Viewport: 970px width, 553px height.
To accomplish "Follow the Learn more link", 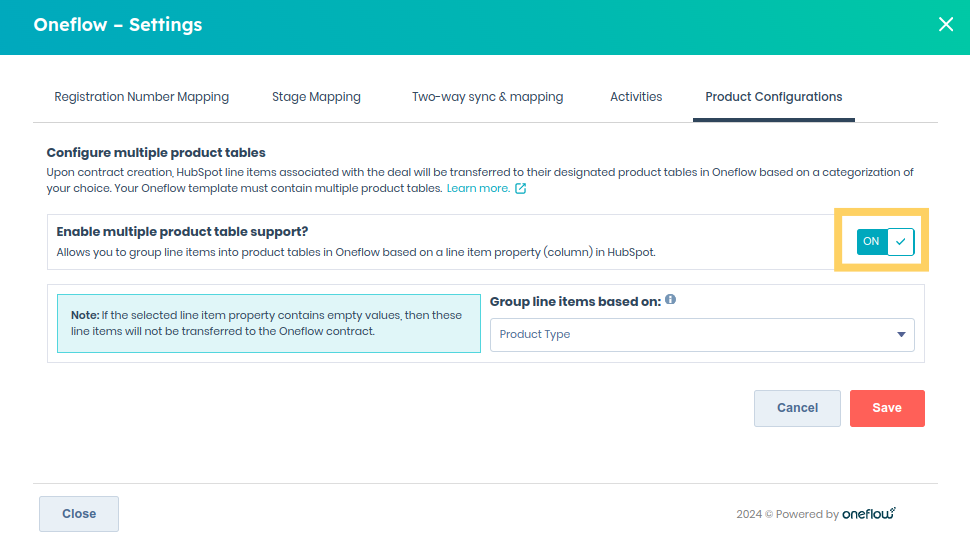I will pos(478,188).
